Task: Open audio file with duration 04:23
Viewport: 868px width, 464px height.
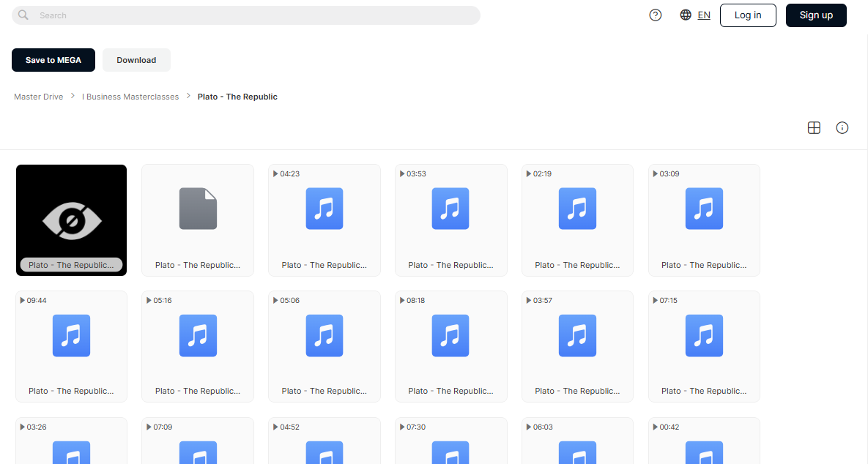Action: [x=324, y=220]
